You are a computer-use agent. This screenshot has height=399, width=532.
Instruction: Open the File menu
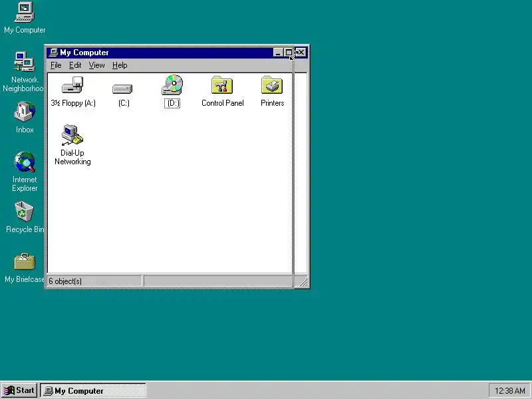56,65
